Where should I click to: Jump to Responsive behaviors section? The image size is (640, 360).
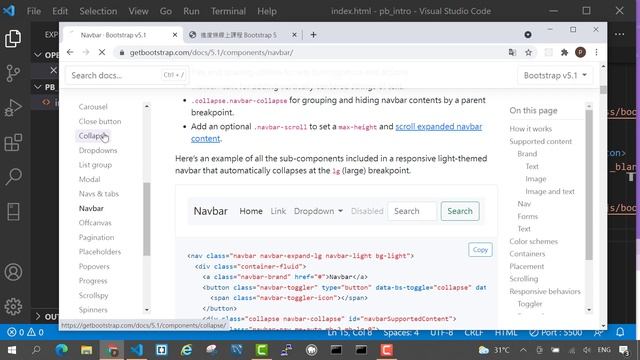545,291
